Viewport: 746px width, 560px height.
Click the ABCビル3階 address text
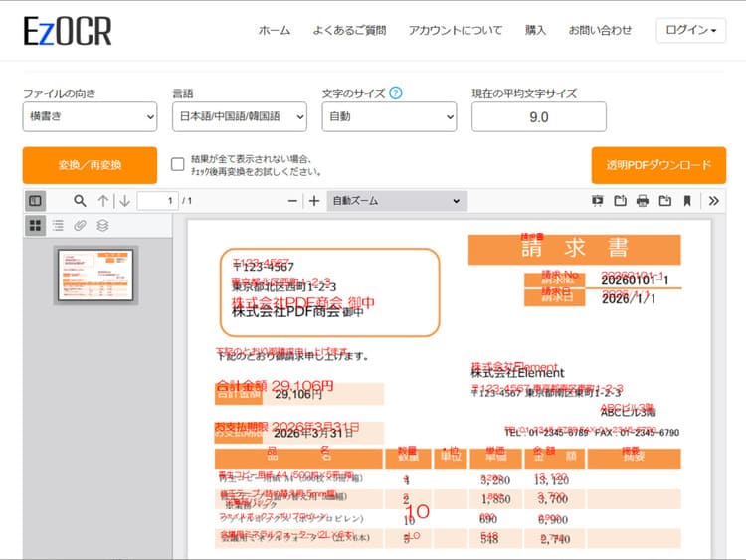[628, 411]
